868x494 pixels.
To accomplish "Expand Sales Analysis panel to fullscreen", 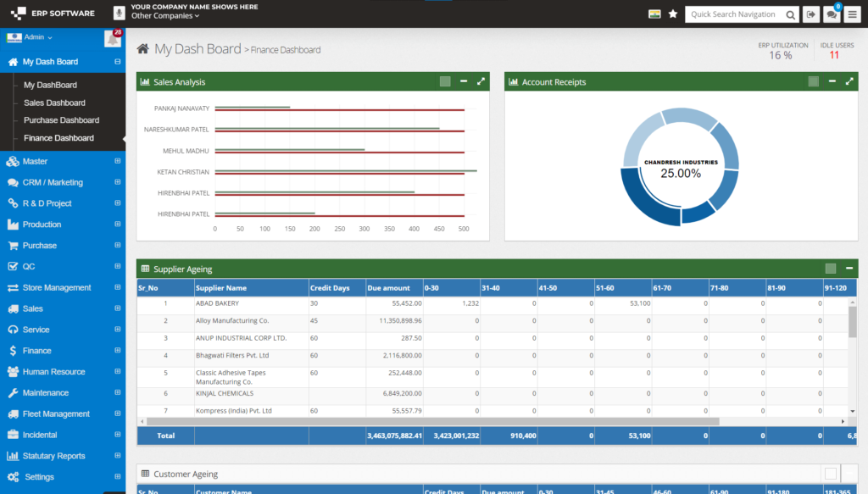I will (481, 82).
